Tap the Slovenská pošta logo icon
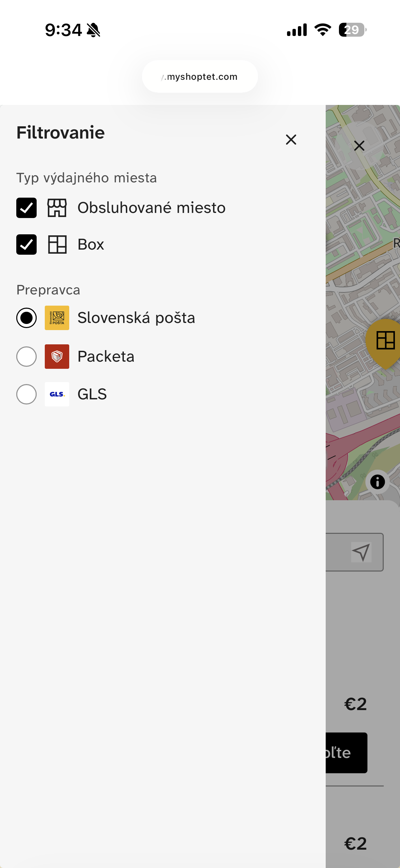The image size is (400, 868). tap(57, 318)
